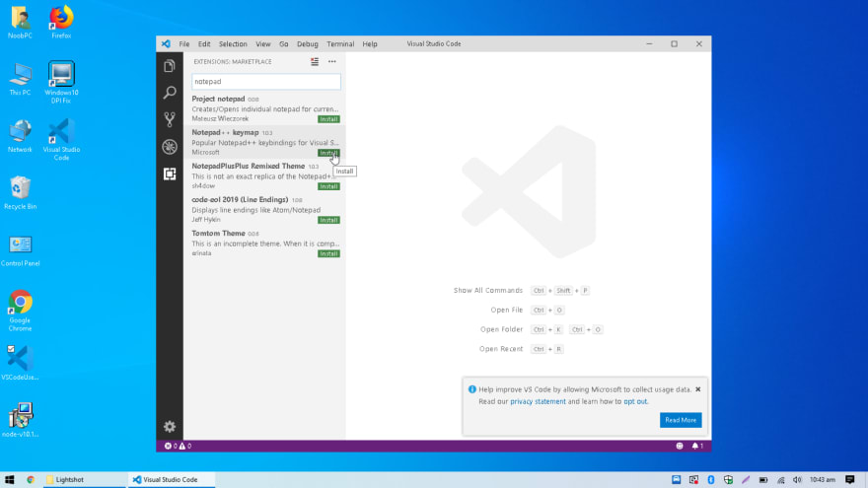
Task: Open the Selection menu
Action: [233, 43]
